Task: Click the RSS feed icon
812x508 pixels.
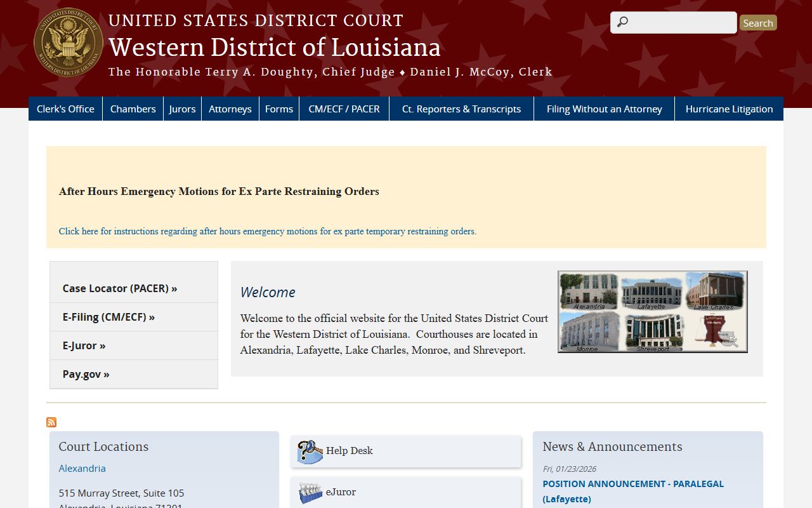Action: click(51, 422)
